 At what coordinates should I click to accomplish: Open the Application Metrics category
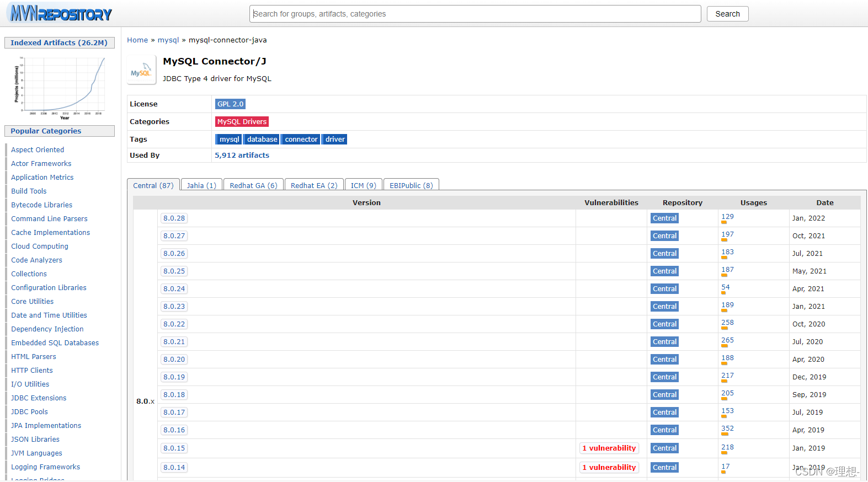pyautogui.click(x=42, y=178)
